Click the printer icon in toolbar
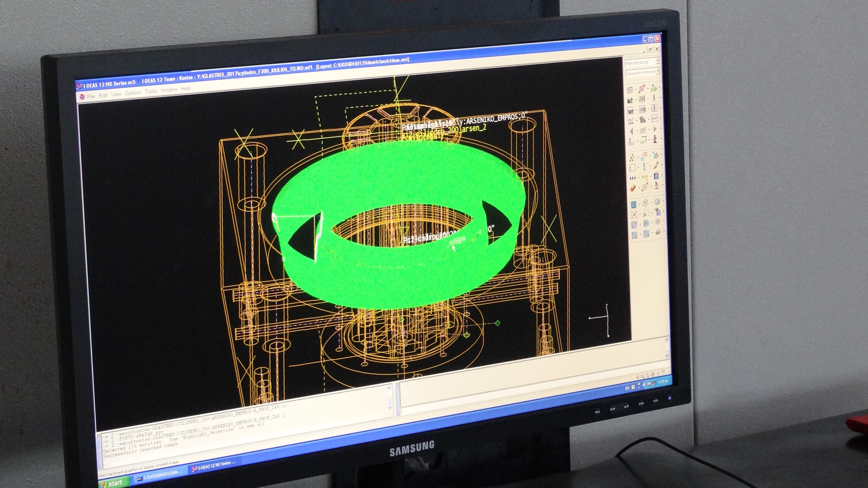Viewport: 868px width, 488px height. [x=658, y=232]
